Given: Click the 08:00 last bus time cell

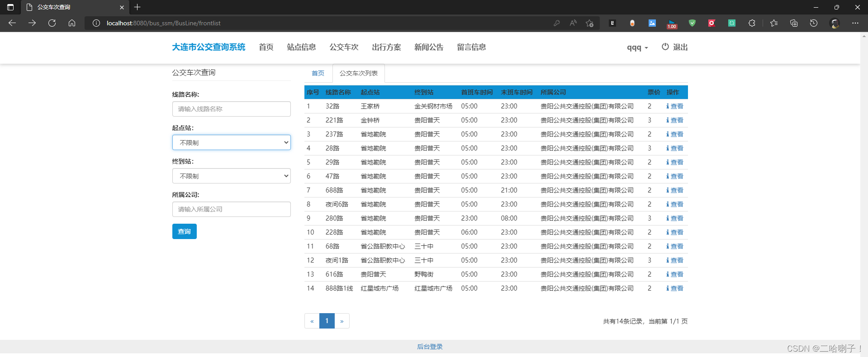Looking at the screenshot, I should tap(509, 218).
